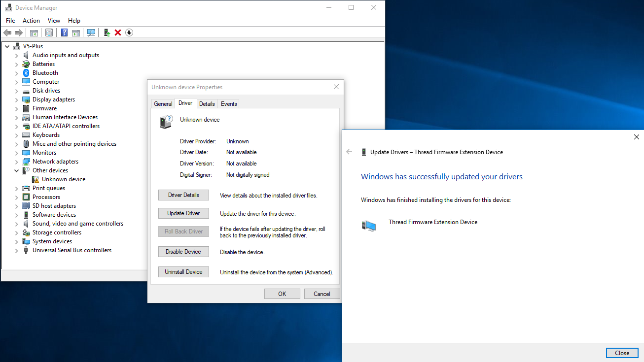This screenshot has width=644, height=362.
Task: Click the Mice and other pointing devices icon
Action: [26, 144]
